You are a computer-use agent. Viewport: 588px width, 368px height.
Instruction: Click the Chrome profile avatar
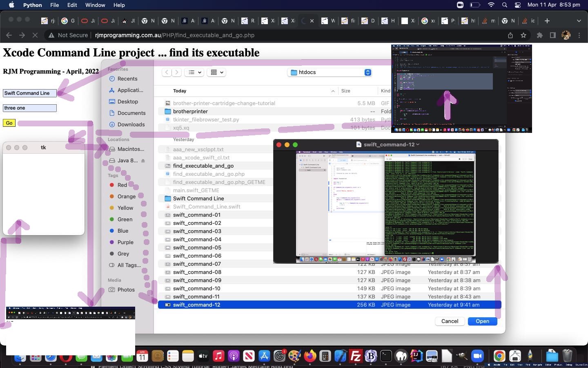(566, 35)
